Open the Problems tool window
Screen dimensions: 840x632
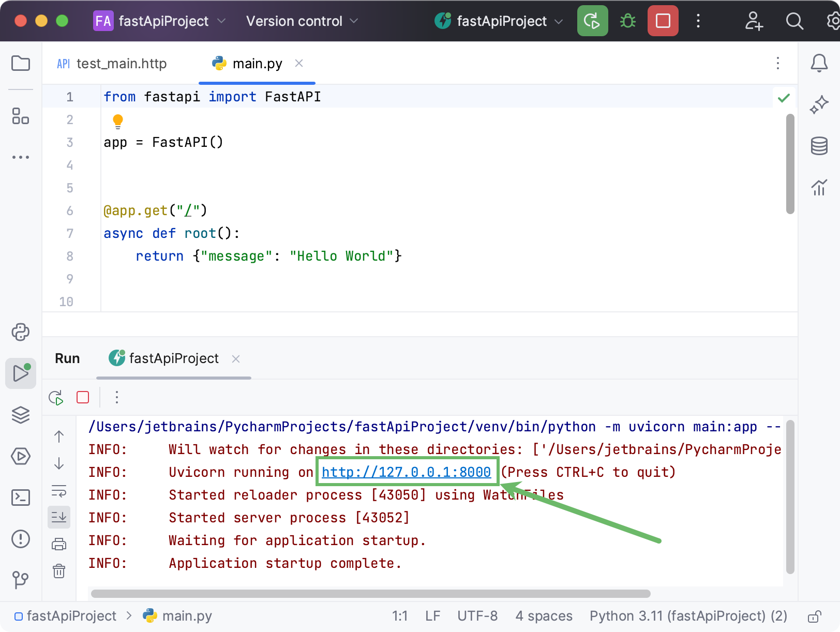[x=21, y=539]
